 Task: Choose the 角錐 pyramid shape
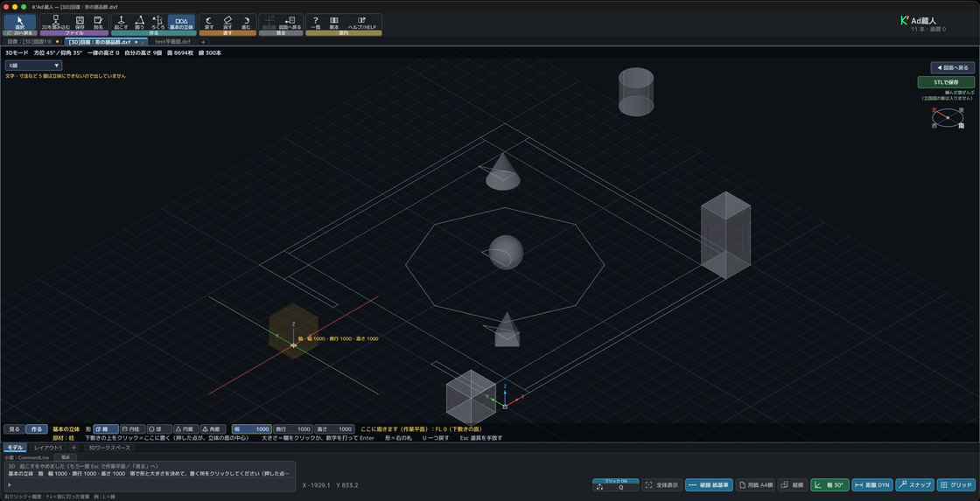(x=213, y=429)
